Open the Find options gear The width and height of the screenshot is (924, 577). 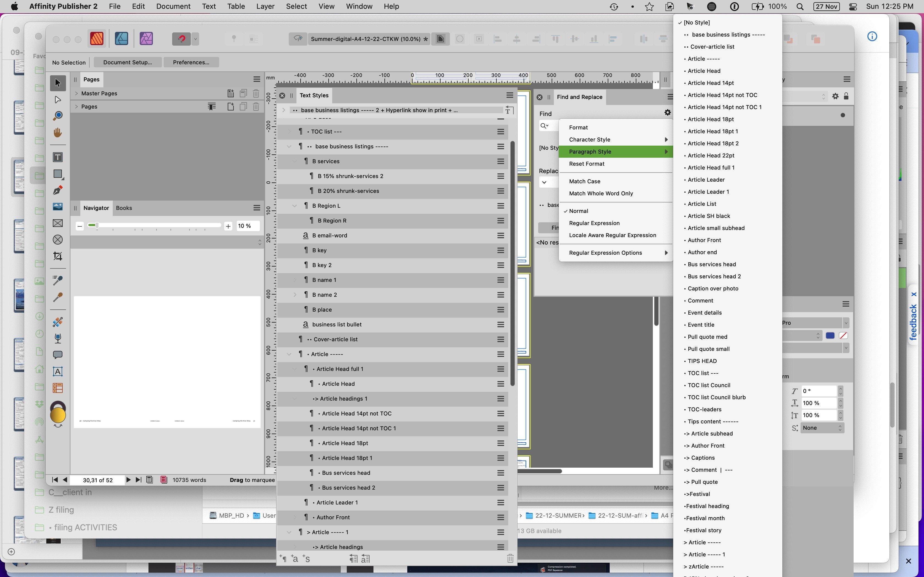pyautogui.click(x=667, y=112)
